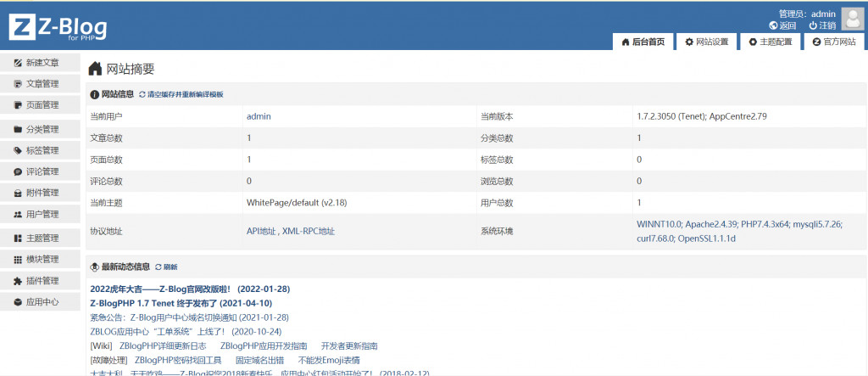
Task: Click the 评论管理 speech bubble icon
Action: tap(18, 172)
